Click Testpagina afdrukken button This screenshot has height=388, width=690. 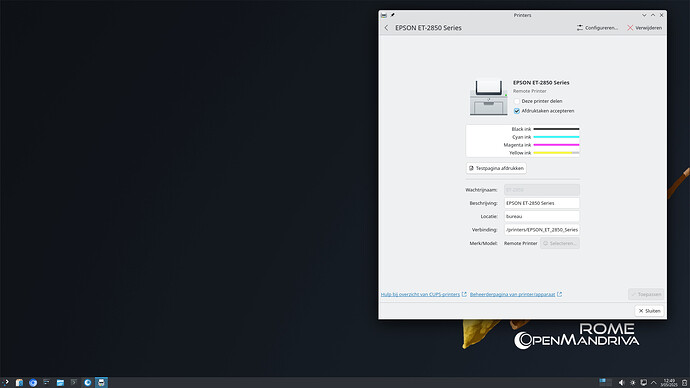pos(496,168)
